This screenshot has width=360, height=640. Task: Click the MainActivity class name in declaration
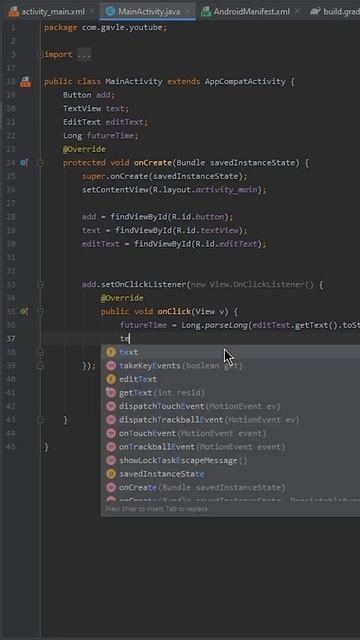[134, 81]
